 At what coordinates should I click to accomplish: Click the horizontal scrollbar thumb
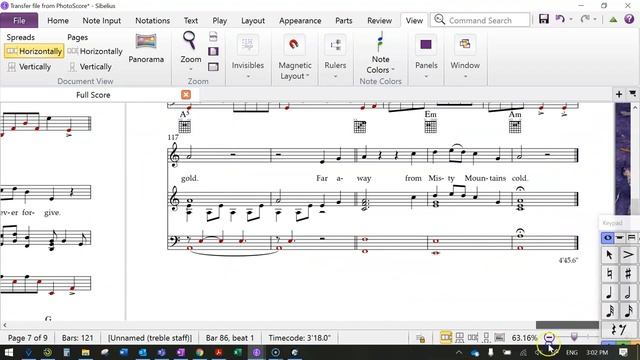[x=567, y=325]
